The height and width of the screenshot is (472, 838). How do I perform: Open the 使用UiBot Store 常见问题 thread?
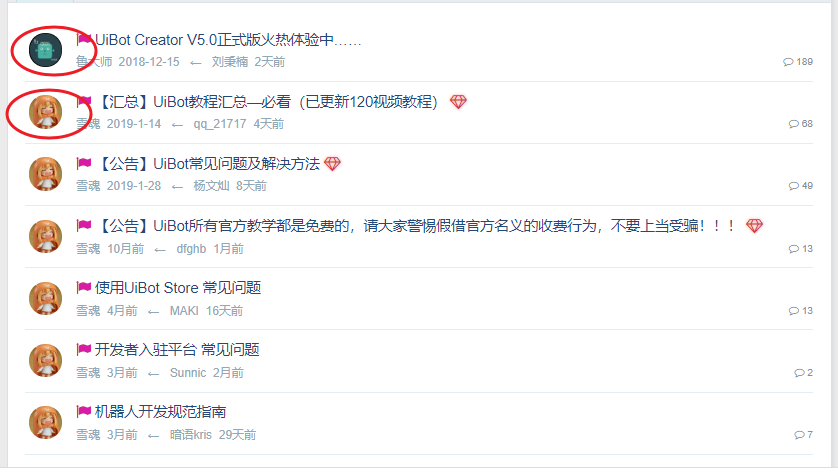tap(178, 288)
